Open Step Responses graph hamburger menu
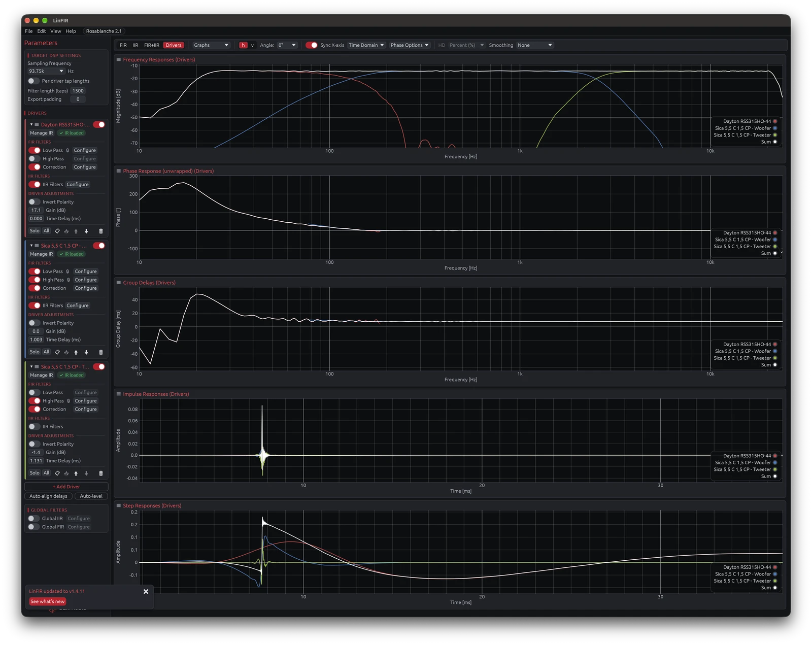The width and height of the screenshot is (812, 645). tap(119, 505)
